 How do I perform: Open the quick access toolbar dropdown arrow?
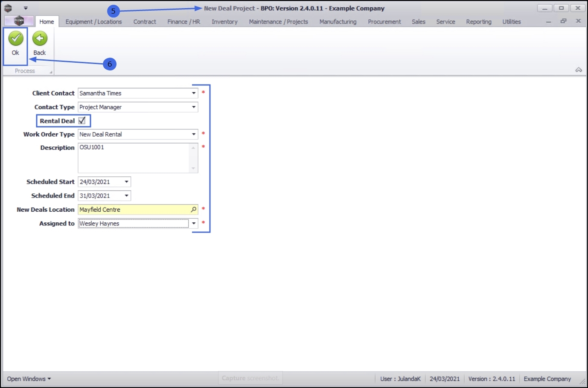[x=26, y=8]
